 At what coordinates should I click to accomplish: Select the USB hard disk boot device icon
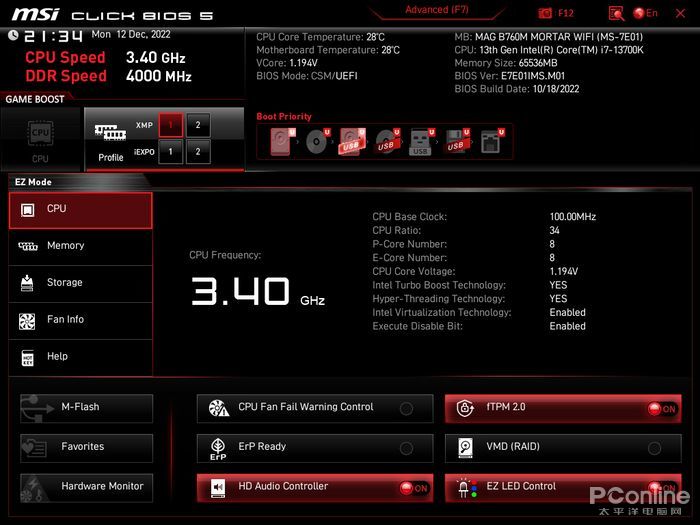pos(352,142)
